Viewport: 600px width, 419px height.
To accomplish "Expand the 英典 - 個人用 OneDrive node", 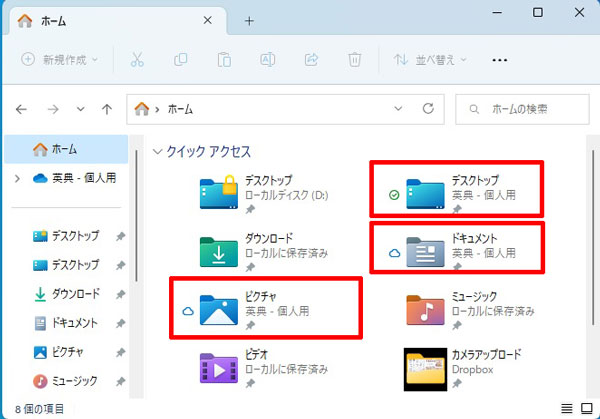I will [17, 178].
